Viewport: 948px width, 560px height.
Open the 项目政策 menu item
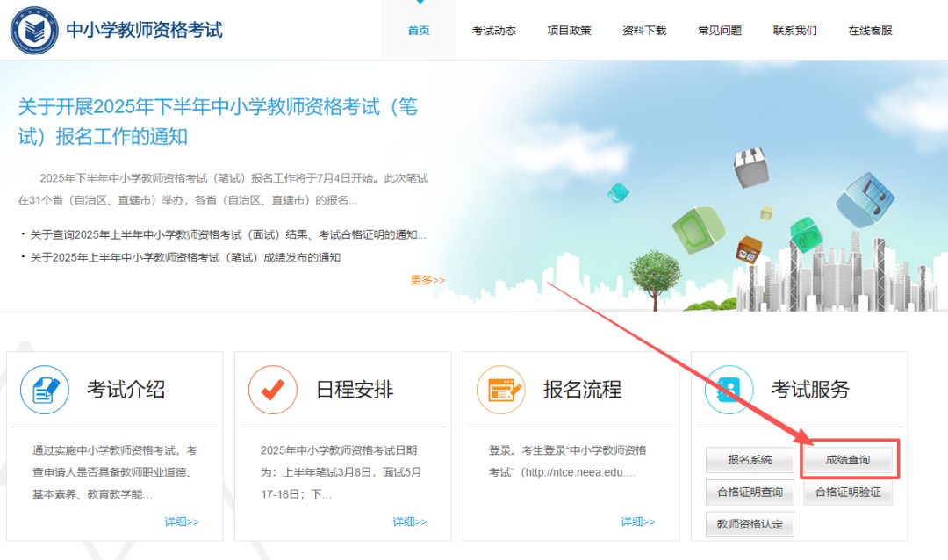click(569, 31)
